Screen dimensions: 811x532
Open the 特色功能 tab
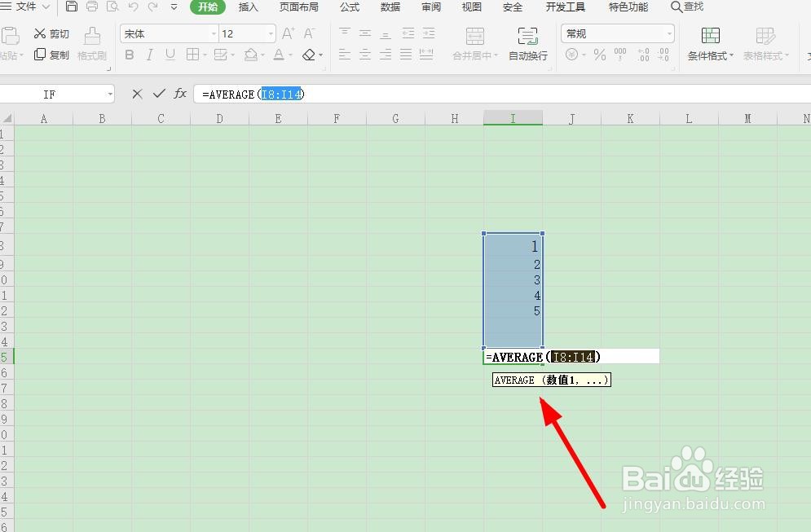tap(628, 7)
